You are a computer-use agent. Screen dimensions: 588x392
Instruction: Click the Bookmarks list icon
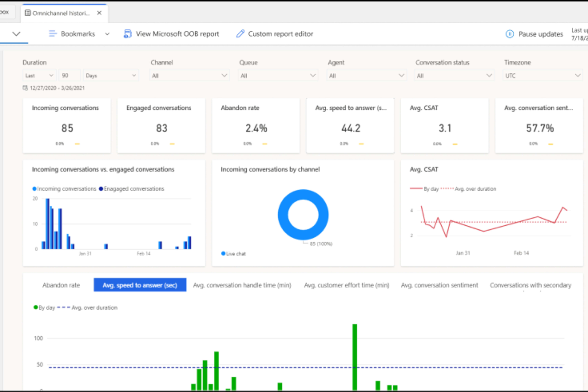[x=53, y=34]
